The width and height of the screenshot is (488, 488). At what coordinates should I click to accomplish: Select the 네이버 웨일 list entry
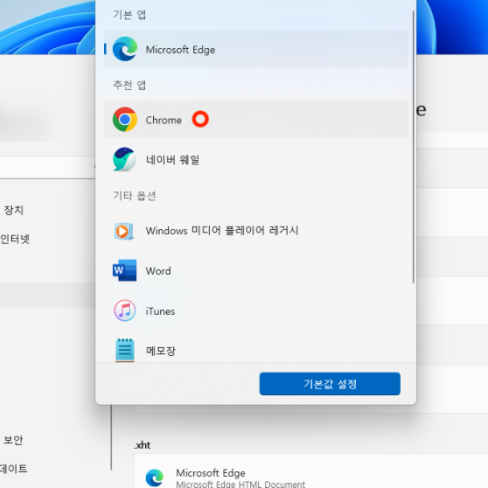[256, 160]
